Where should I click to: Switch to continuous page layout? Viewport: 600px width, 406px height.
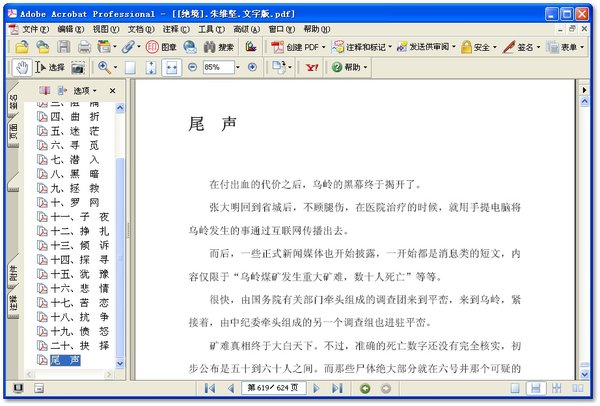tap(536, 389)
